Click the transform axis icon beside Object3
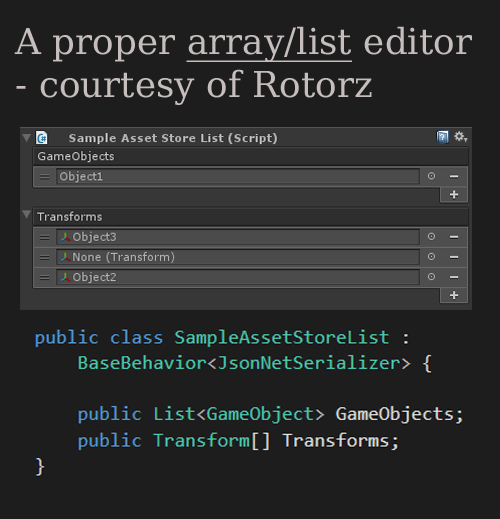Viewport: 500px width, 519px height. tap(65, 237)
